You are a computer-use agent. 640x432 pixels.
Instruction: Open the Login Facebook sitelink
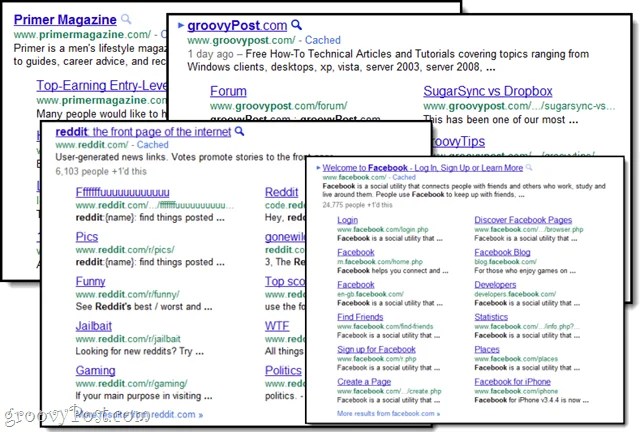coord(347,220)
